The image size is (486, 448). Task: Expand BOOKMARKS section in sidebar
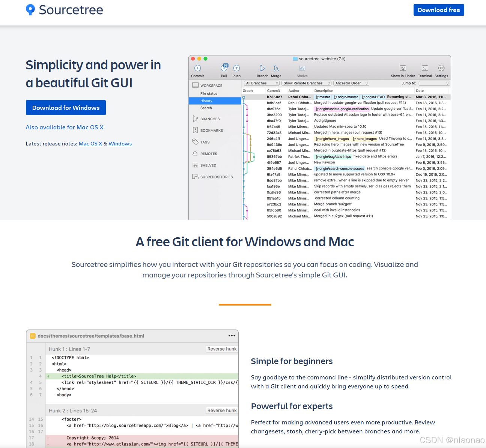point(212,130)
